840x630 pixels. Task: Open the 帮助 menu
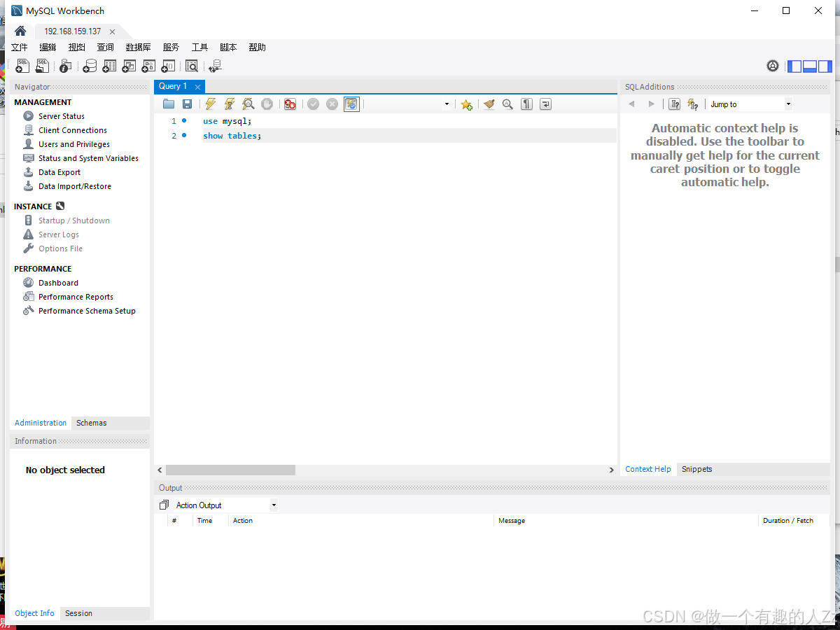[257, 48]
